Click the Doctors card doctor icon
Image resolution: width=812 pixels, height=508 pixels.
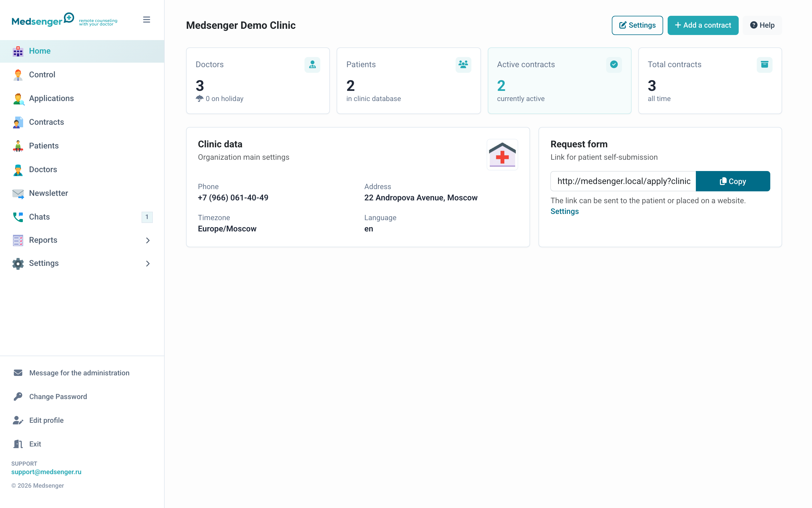[x=312, y=65]
